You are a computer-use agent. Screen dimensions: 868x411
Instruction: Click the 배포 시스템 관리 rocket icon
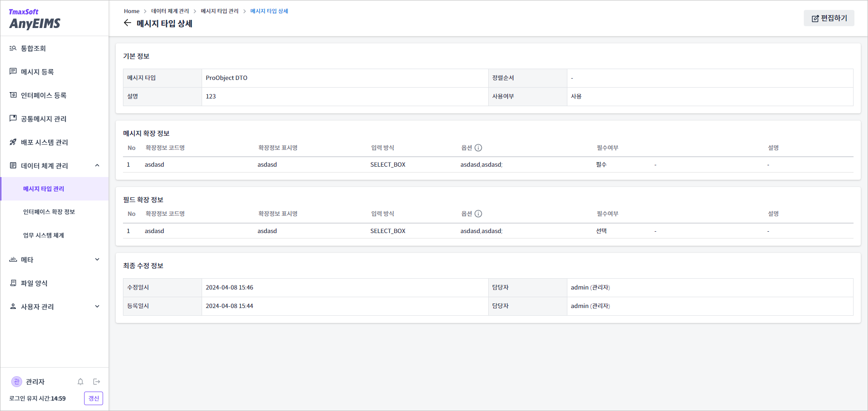click(x=13, y=142)
